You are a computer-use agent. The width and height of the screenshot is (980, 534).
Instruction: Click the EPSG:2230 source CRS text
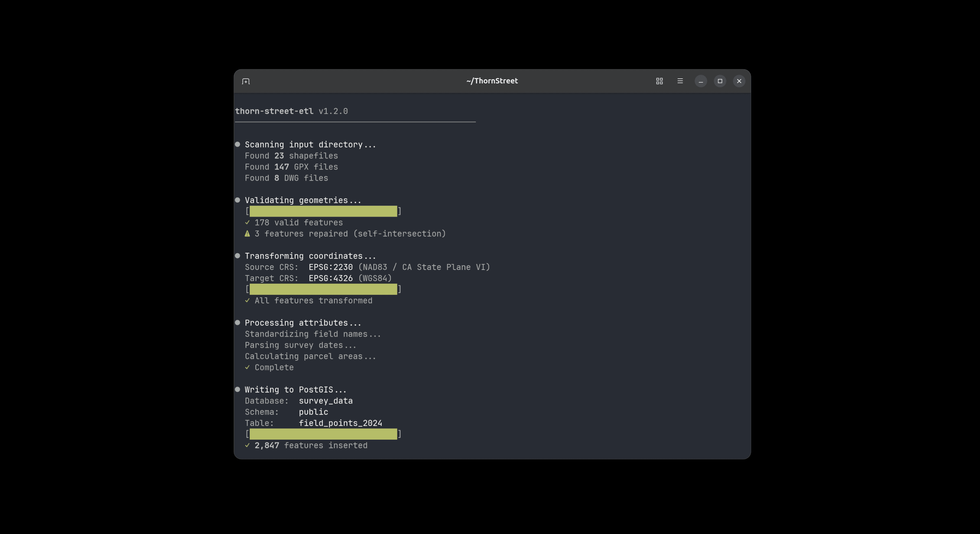click(330, 267)
